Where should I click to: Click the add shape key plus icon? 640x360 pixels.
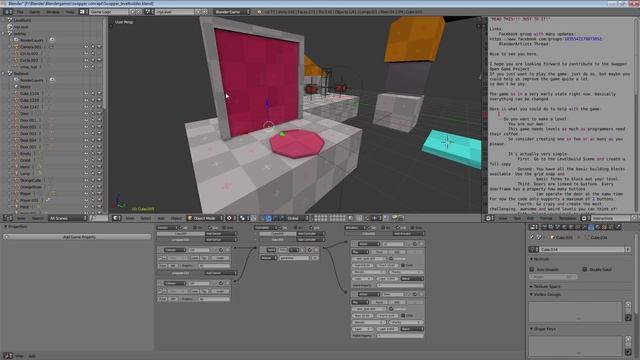628,339
